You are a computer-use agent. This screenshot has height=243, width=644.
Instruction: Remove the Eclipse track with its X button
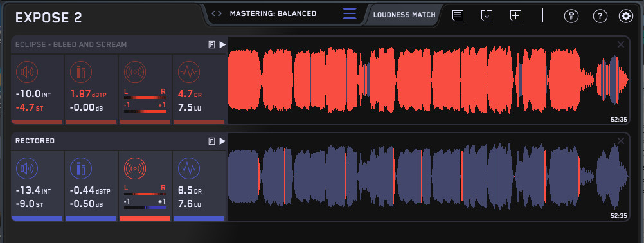click(621, 45)
